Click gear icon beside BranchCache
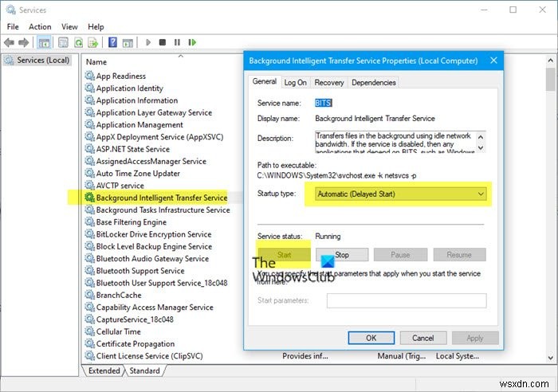 pyautogui.click(x=89, y=295)
